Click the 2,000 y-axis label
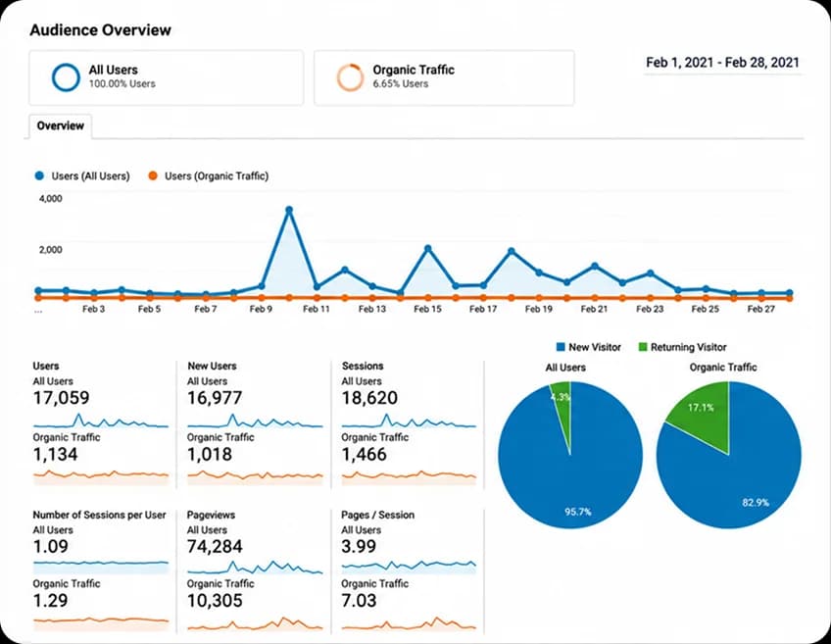This screenshot has height=644, width=831. point(50,250)
